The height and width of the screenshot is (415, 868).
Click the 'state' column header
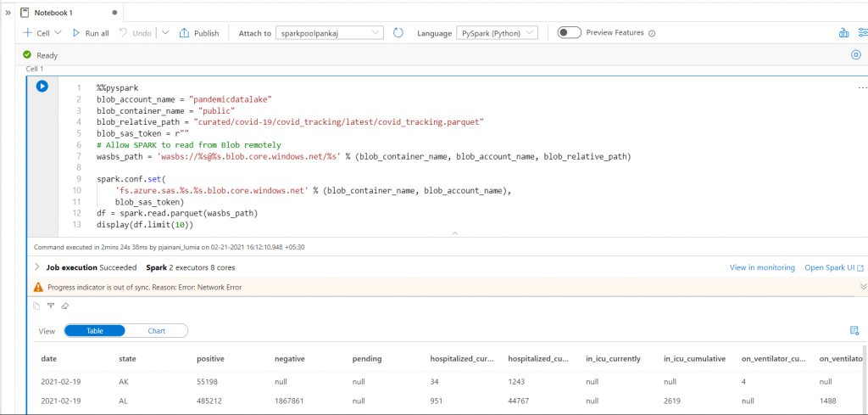pos(127,358)
